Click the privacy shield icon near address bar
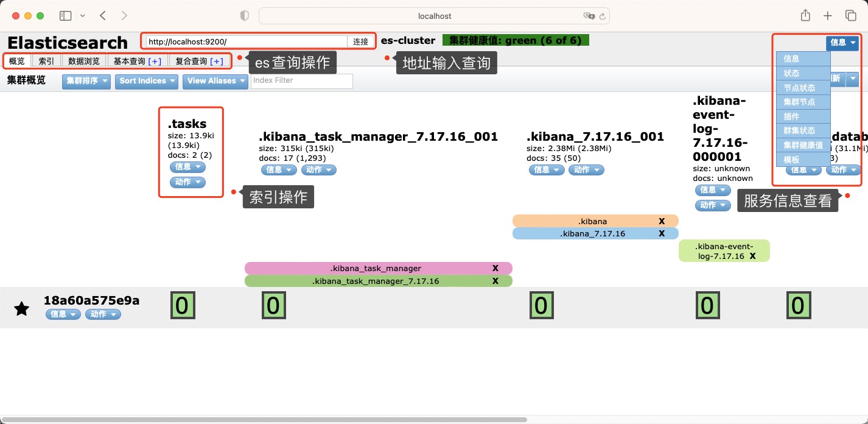This screenshot has height=424, width=868. tap(244, 16)
